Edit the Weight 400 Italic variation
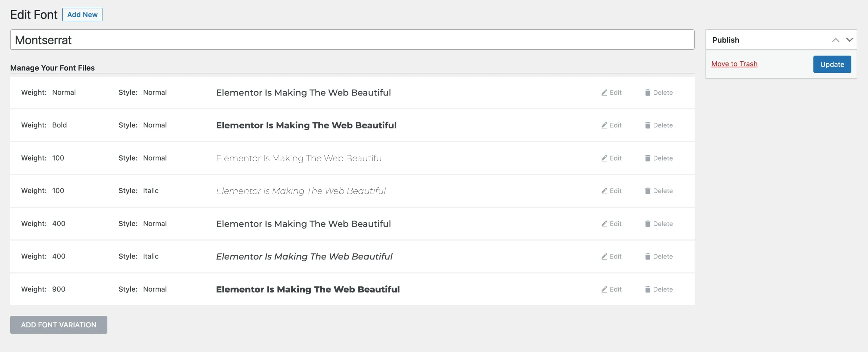The width and height of the screenshot is (868, 352). (x=611, y=256)
